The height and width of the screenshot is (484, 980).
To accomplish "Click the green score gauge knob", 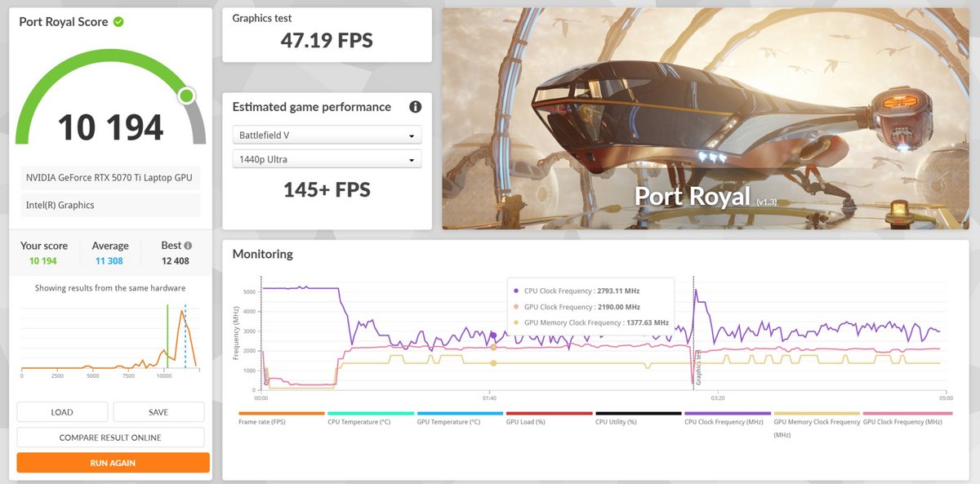I will (x=187, y=96).
